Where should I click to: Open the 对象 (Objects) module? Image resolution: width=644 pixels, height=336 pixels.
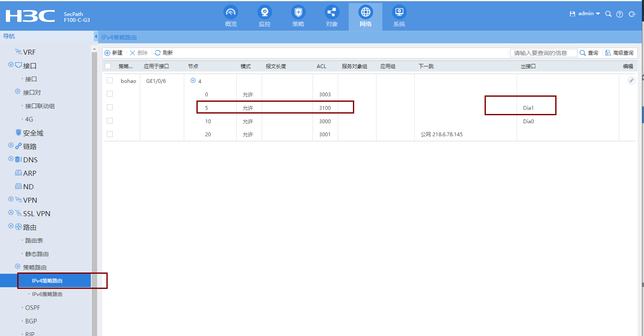[332, 16]
